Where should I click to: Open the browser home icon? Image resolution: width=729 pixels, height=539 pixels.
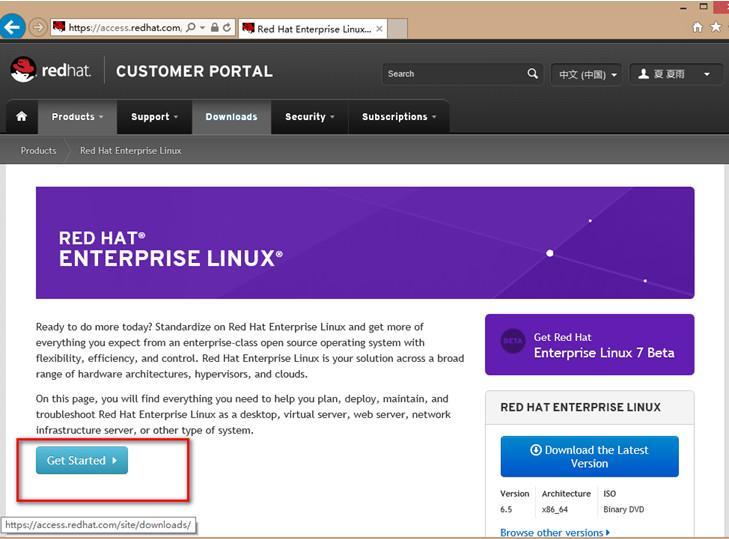tap(698, 27)
